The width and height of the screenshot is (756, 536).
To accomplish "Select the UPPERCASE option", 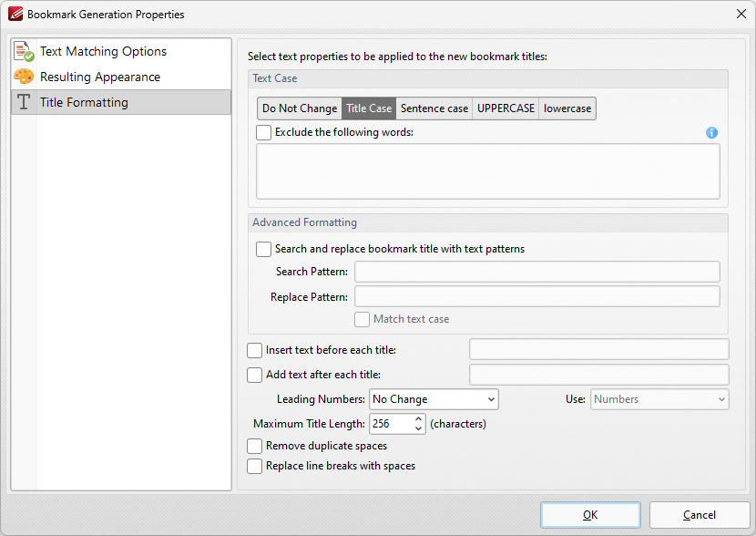I will pos(506,108).
